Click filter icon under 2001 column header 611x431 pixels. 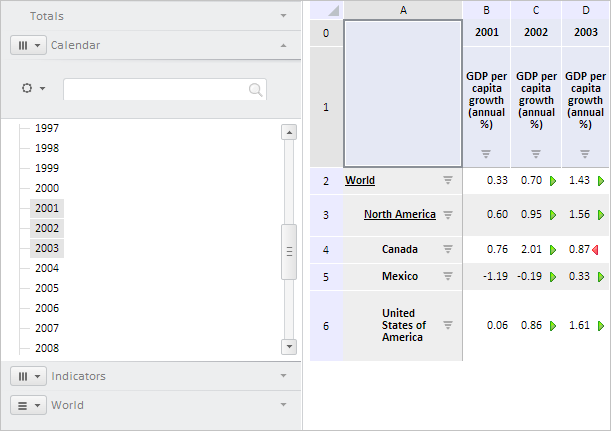point(486,154)
